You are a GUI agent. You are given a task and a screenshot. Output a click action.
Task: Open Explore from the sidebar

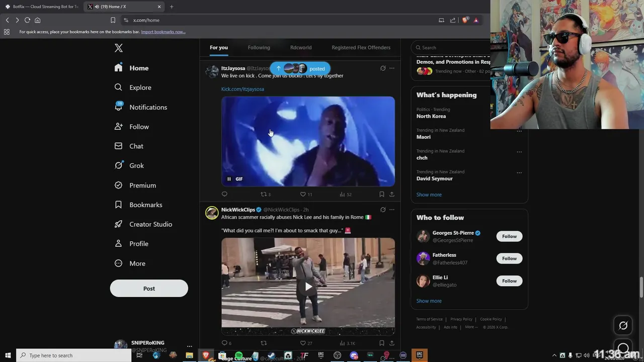click(x=133, y=87)
